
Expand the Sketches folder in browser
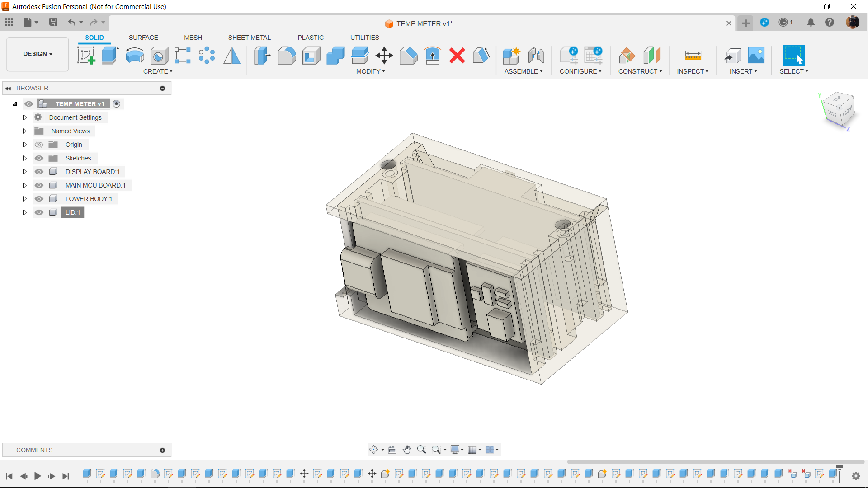pyautogui.click(x=24, y=158)
